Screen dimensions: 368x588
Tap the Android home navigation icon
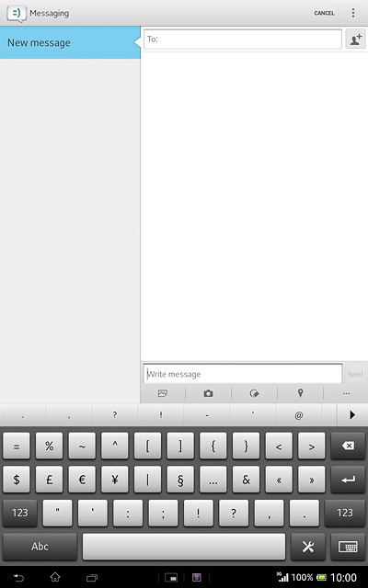click(x=55, y=578)
